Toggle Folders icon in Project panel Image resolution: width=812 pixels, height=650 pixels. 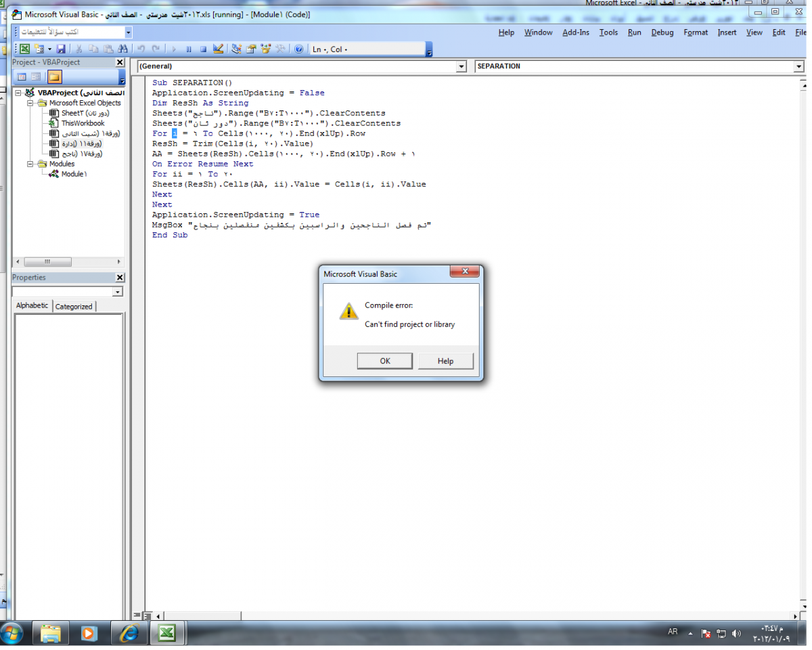54,77
